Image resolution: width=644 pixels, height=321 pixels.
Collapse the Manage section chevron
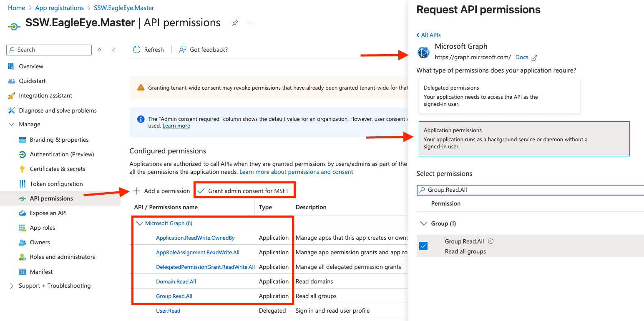[x=11, y=124]
